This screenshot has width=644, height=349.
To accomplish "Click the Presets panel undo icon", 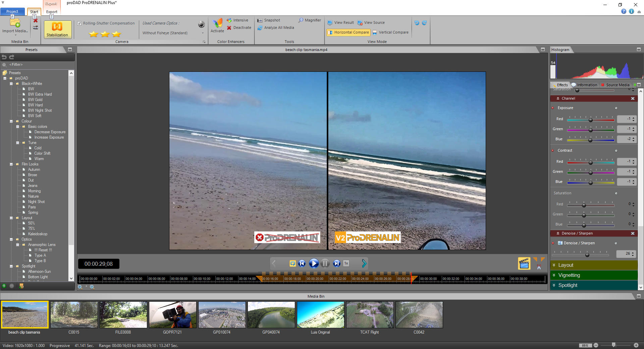I will coord(4,57).
